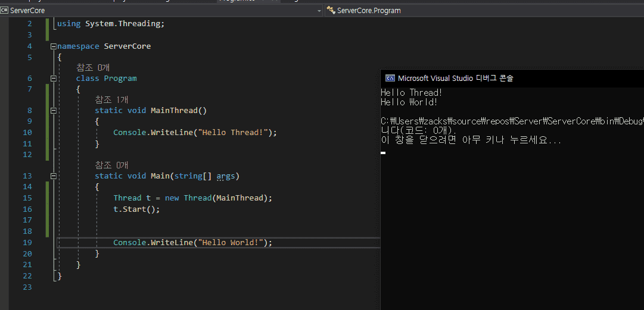Collapse the Main method block
Viewport: 644px width, 310px height.
coord(54,176)
